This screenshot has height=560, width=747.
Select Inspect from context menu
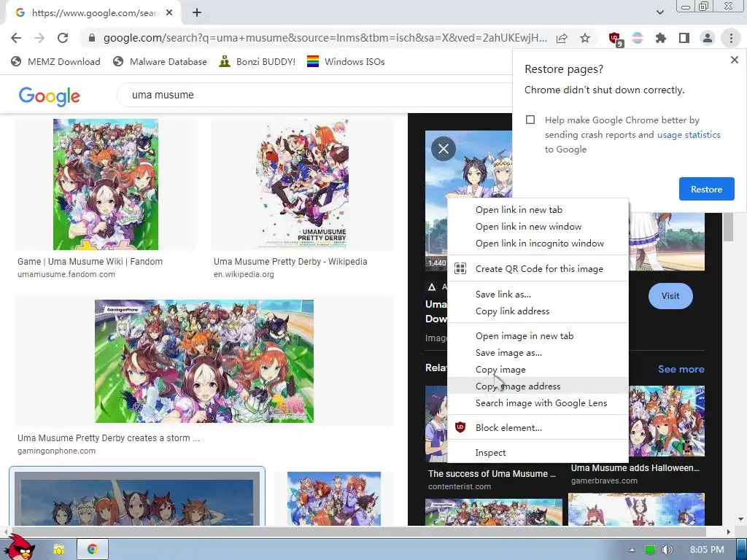coord(538,453)
